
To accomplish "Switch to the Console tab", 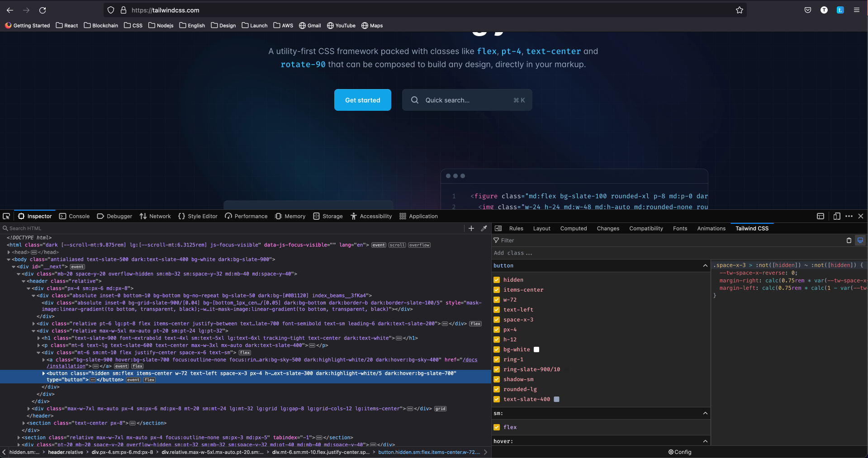I will pyautogui.click(x=75, y=216).
